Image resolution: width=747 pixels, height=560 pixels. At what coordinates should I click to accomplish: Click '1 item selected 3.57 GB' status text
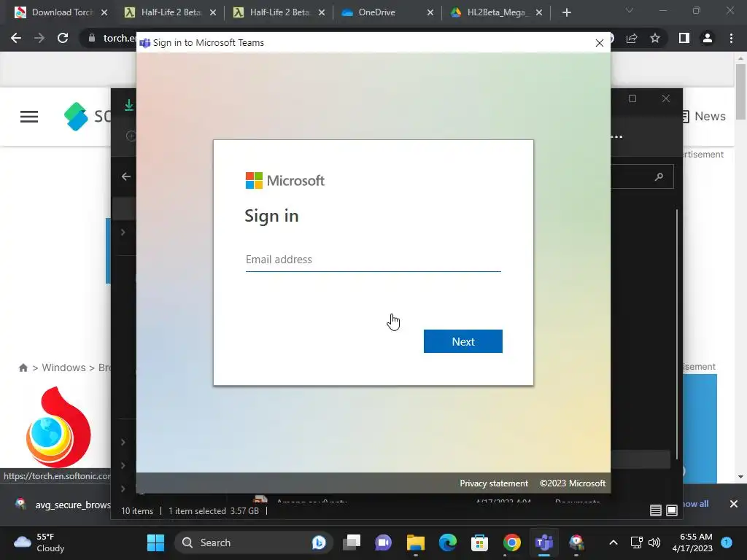214,511
